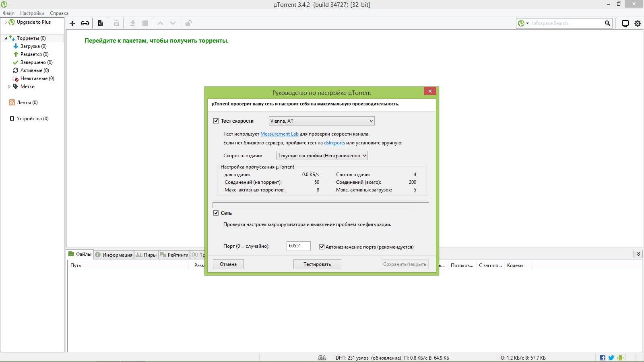
Task: Toggle the Тест скорости checkbox
Action: (x=216, y=121)
